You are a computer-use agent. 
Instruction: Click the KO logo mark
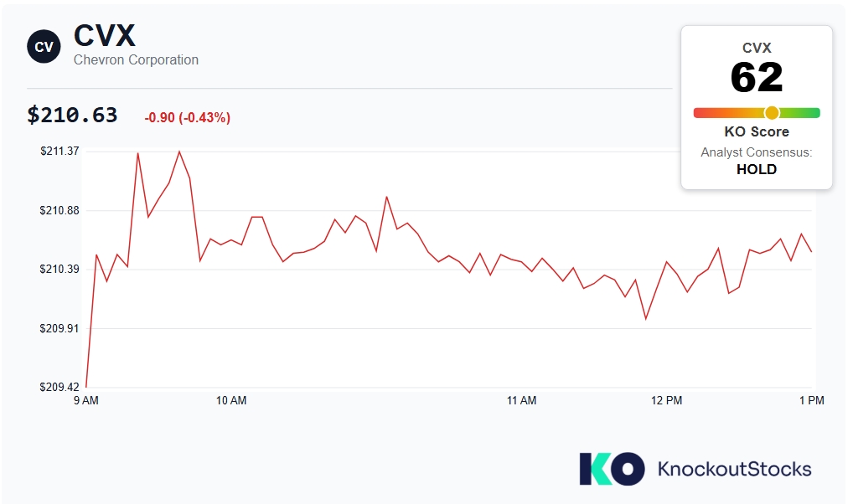(612, 469)
